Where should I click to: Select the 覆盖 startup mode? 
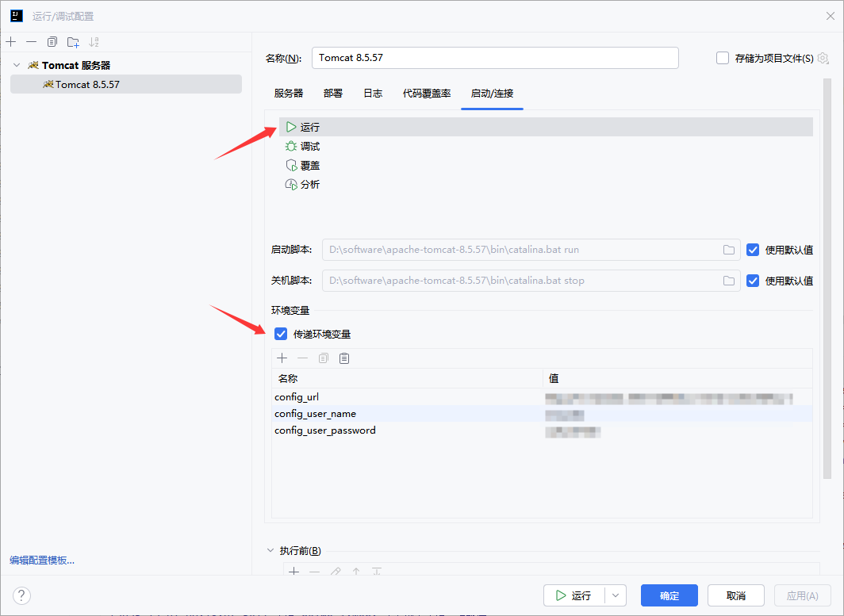(546, 165)
